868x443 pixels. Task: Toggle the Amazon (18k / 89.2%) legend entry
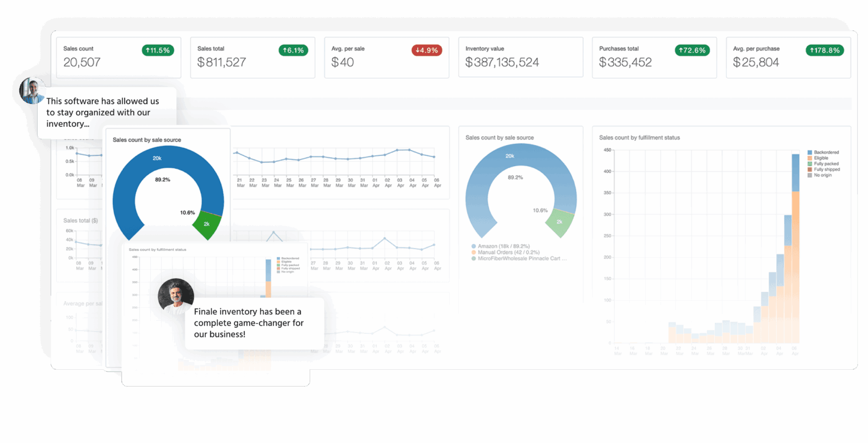(503, 246)
